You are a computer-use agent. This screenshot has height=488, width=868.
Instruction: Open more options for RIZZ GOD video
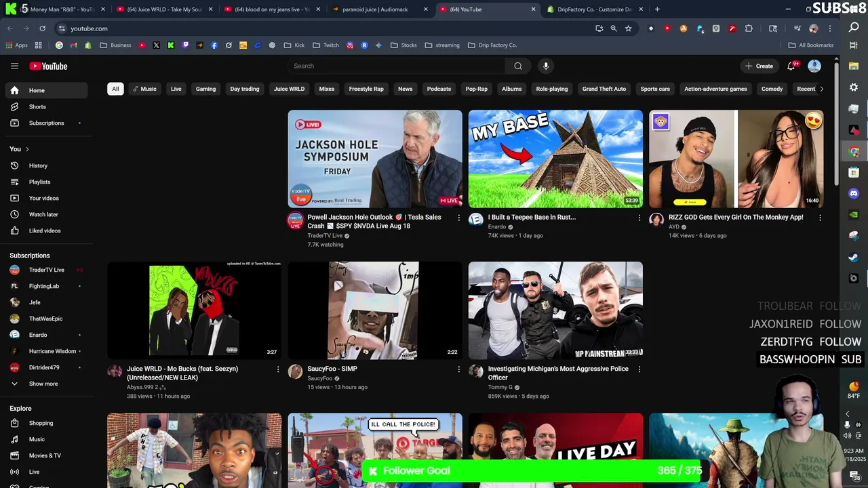(820, 218)
